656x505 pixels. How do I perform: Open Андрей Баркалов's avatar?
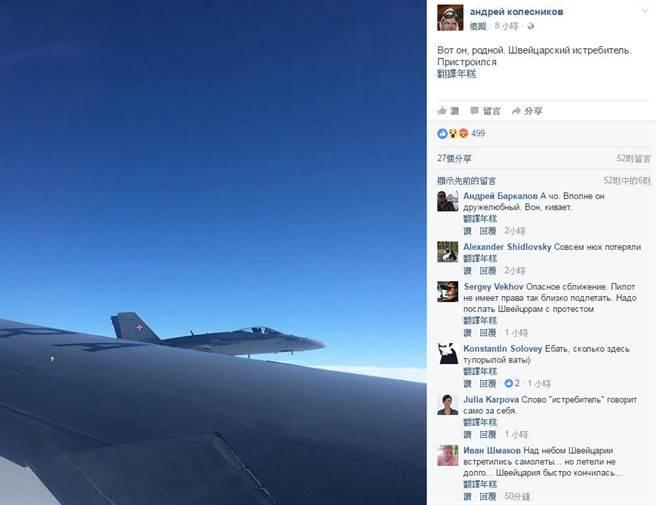[448, 201]
